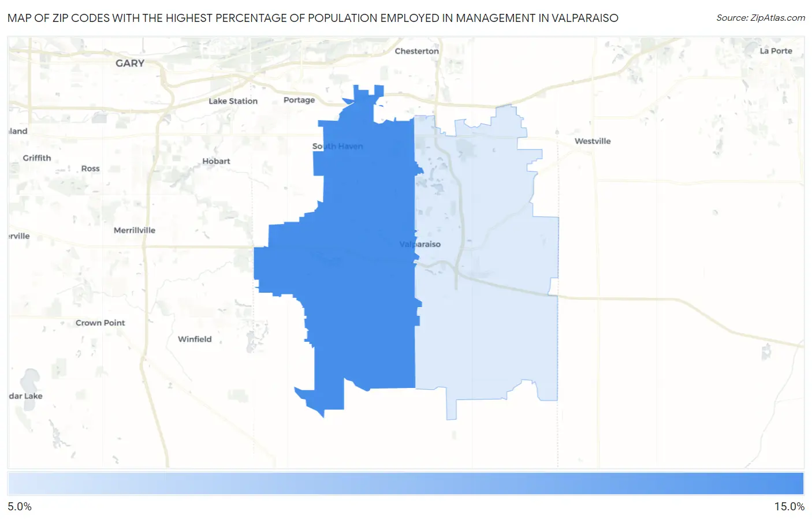Click the 15.0% legend maximum value
Image resolution: width=812 pixels, height=519 pixels.
789,506
